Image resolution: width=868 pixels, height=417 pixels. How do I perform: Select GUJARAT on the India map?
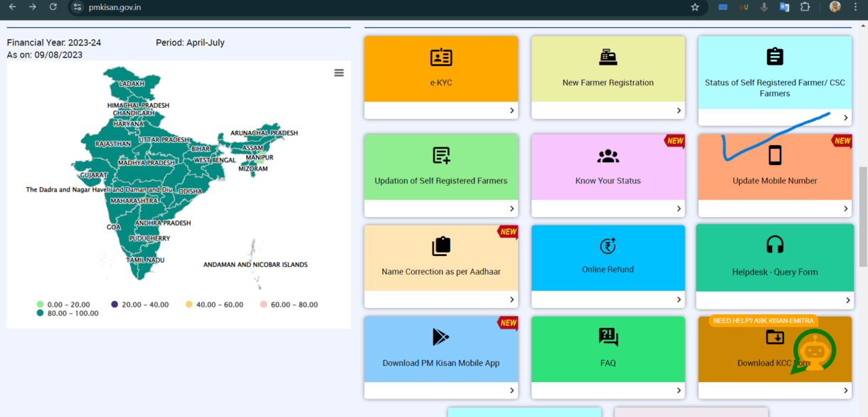(x=94, y=175)
